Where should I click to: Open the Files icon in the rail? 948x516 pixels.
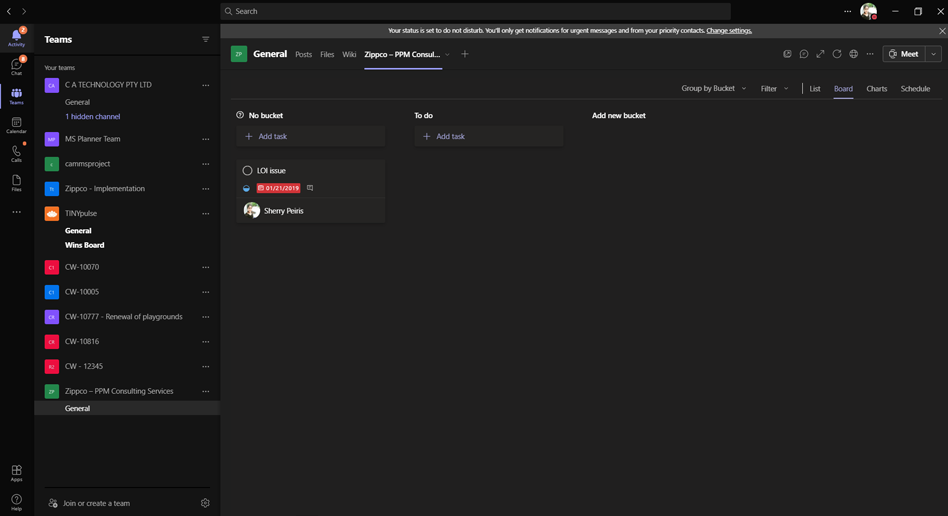16,183
